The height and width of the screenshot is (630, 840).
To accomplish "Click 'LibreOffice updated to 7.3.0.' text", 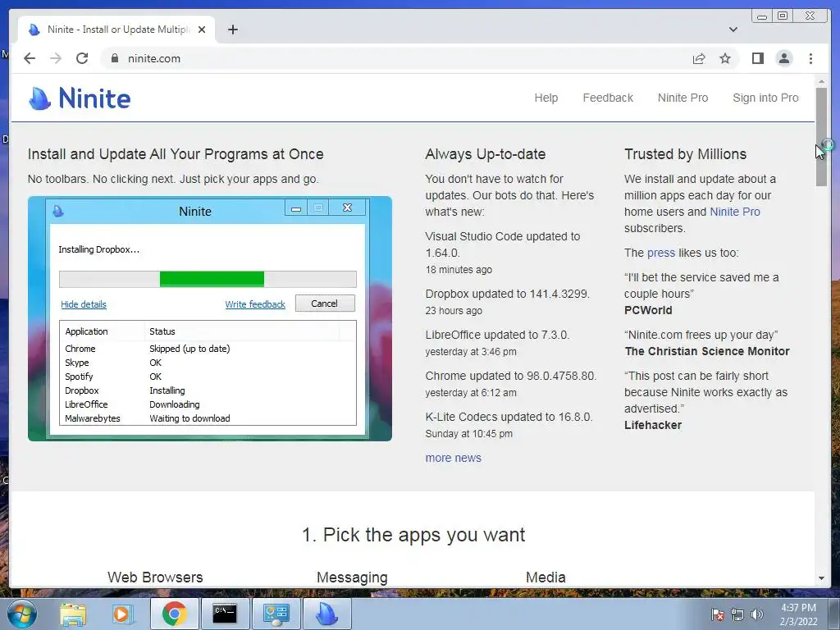I will [497, 335].
